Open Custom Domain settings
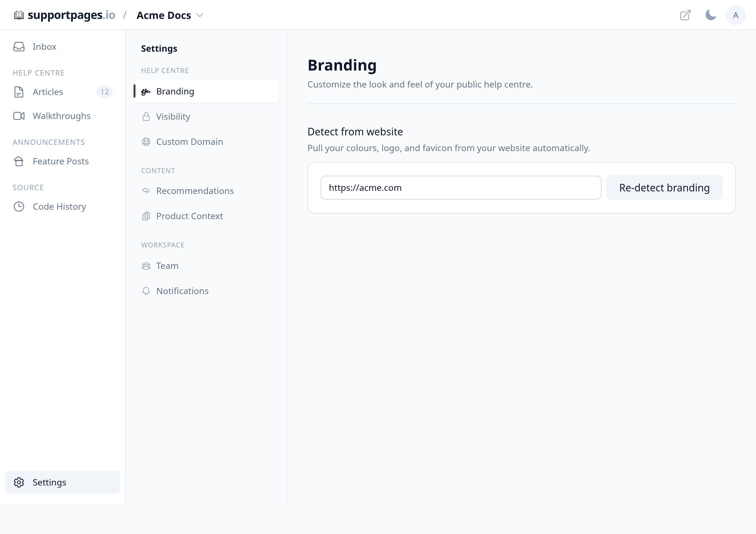The image size is (756, 534). click(x=206, y=142)
